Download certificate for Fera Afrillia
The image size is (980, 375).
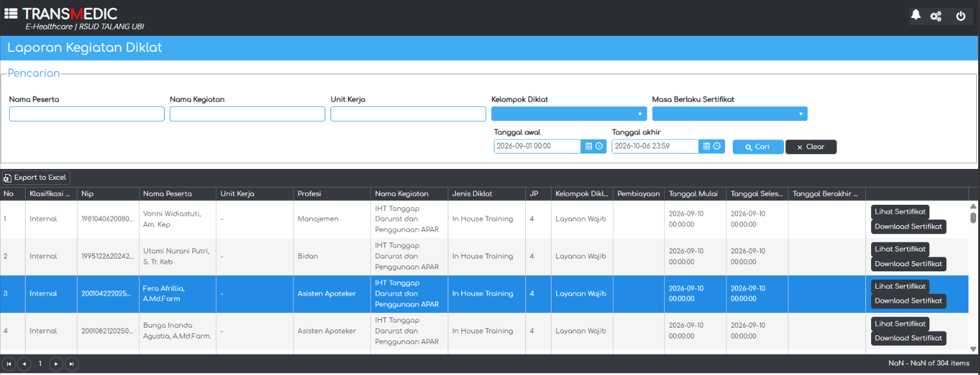click(x=908, y=301)
